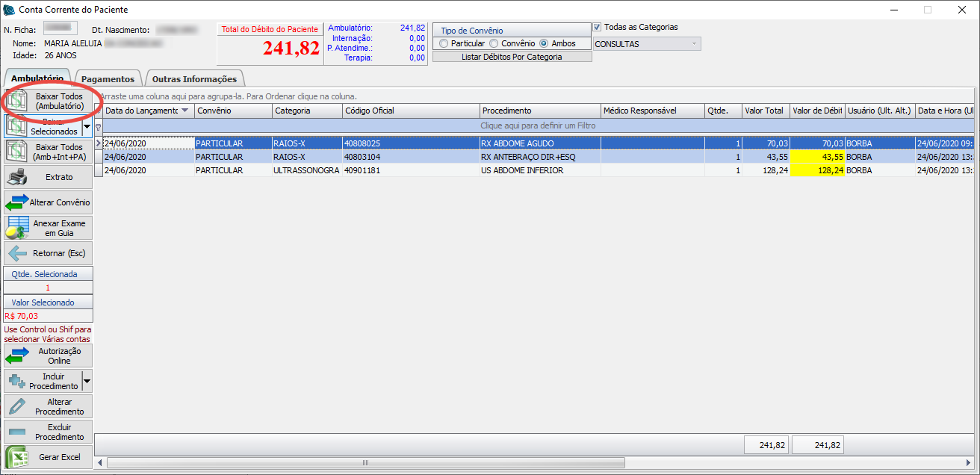This screenshot has width=980, height=475.
Task: Click the Autorização Online icon
Action: [x=16, y=356]
